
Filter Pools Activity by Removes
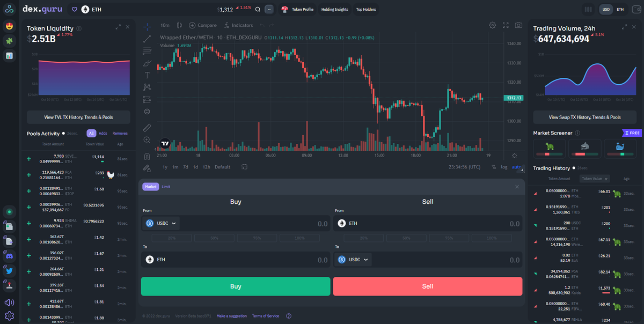coord(120,133)
